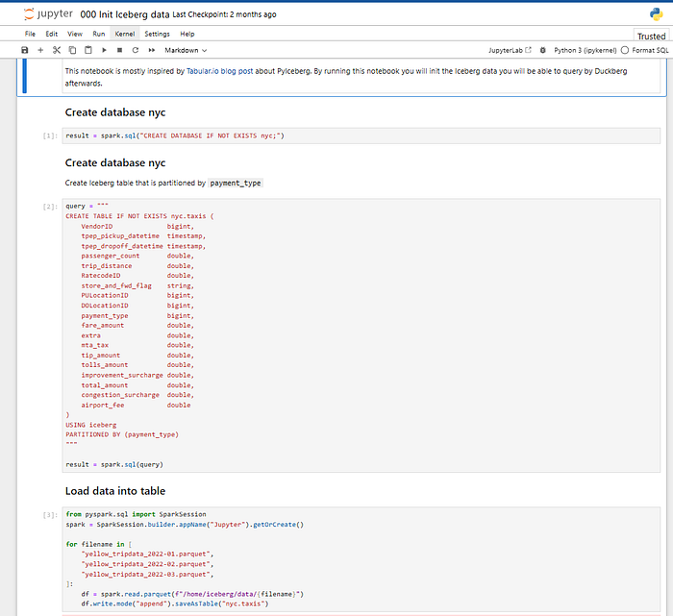
Task: Insert a new cell with plus icon
Action: point(40,50)
